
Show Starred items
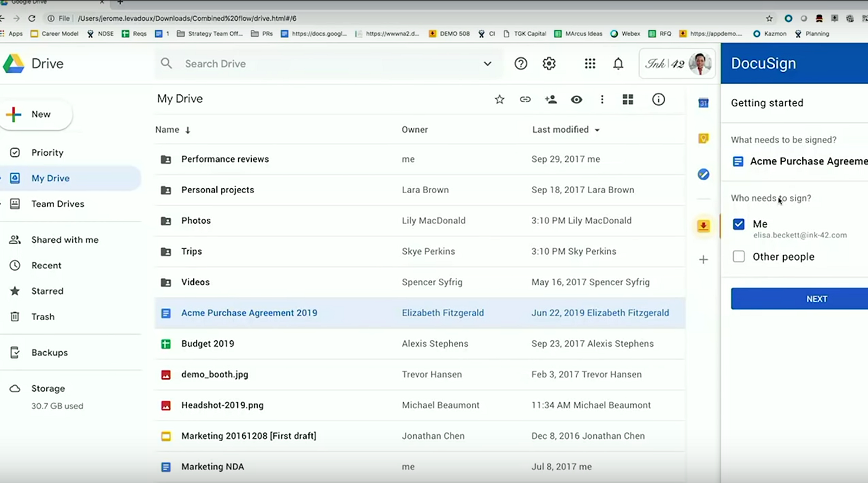[x=47, y=291]
